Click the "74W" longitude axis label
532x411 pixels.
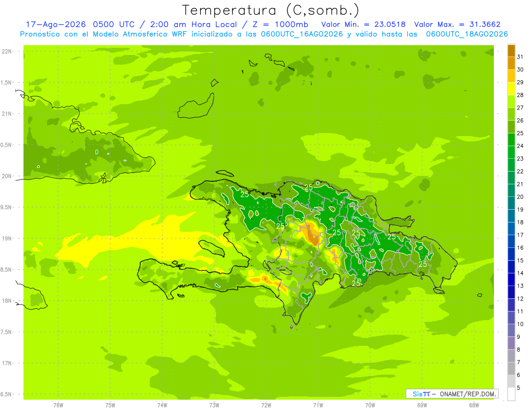point(162,405)
